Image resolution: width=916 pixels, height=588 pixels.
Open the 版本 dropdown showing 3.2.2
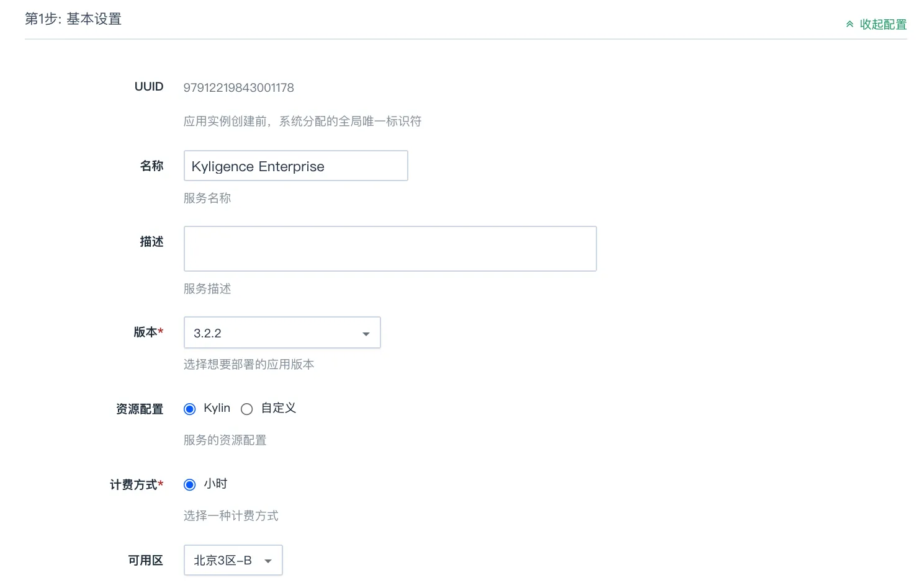282,332
